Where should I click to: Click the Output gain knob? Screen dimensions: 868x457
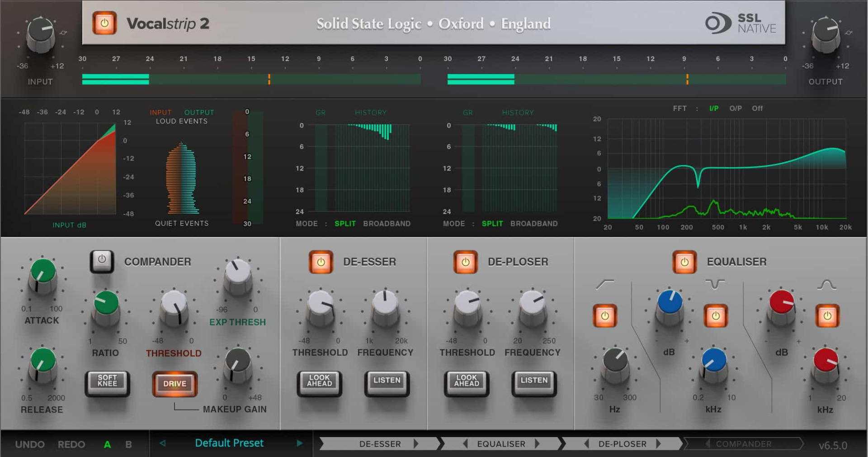point(826,34)
